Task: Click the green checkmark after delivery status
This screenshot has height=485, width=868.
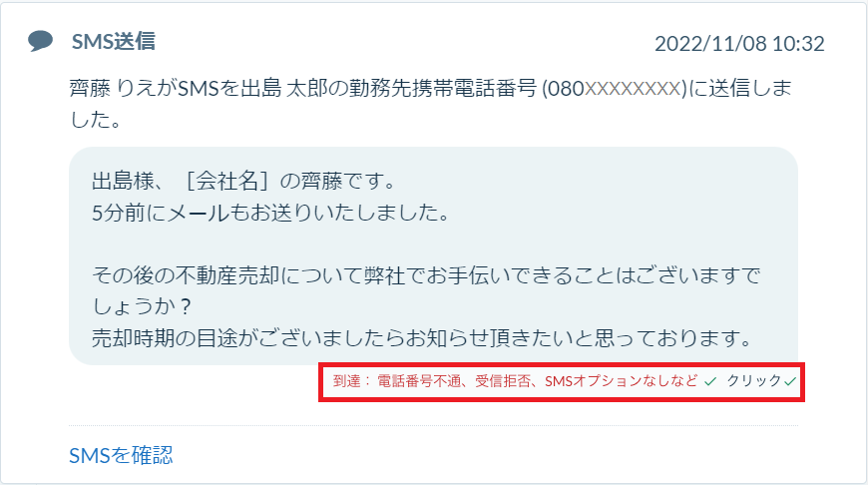Action: pos(710,381)
